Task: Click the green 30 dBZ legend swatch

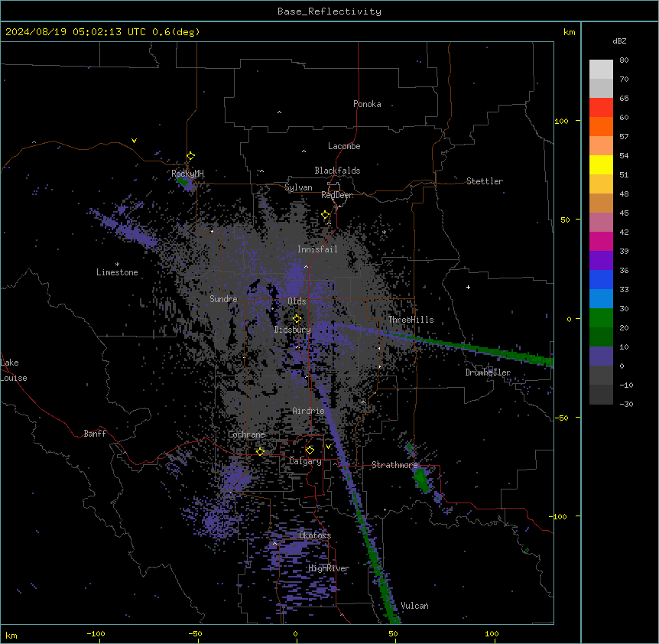Action: pos(601,318)
